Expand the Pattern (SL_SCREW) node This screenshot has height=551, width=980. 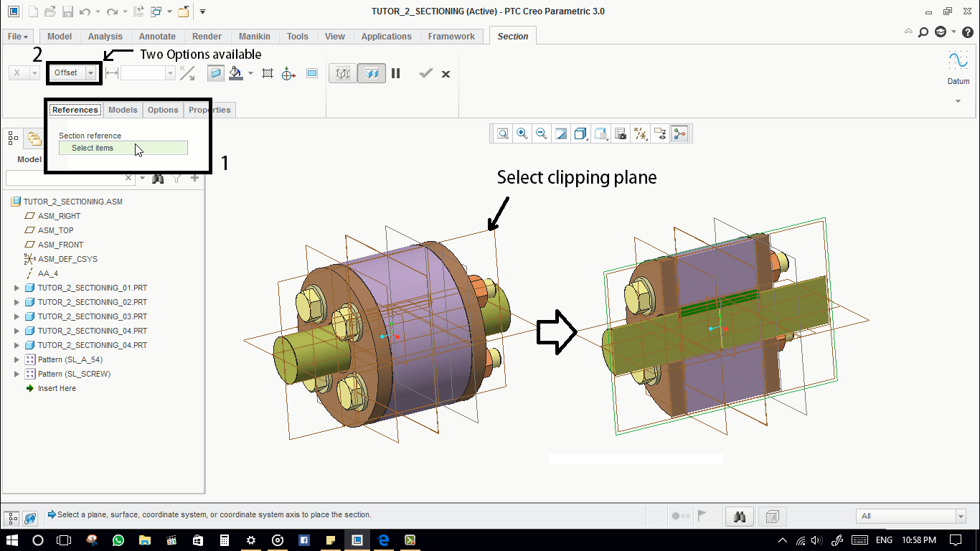(17, 374)
